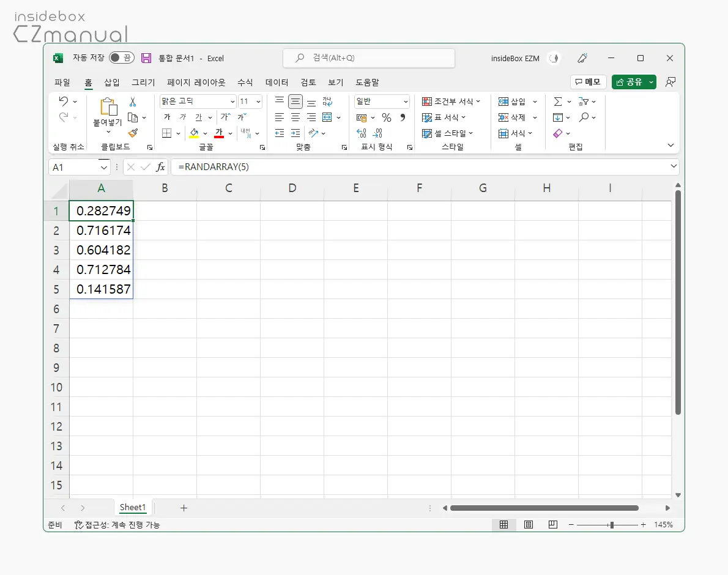Image resolution: width=728 pixels, height=575 pixels.
Task: Click the Borders icon
Action: (166, 133)
